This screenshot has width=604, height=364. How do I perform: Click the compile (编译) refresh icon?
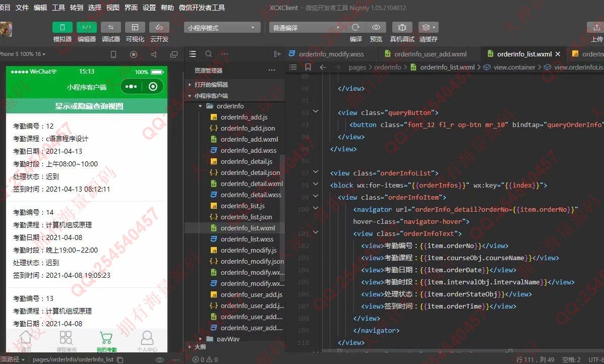(355, 27)
